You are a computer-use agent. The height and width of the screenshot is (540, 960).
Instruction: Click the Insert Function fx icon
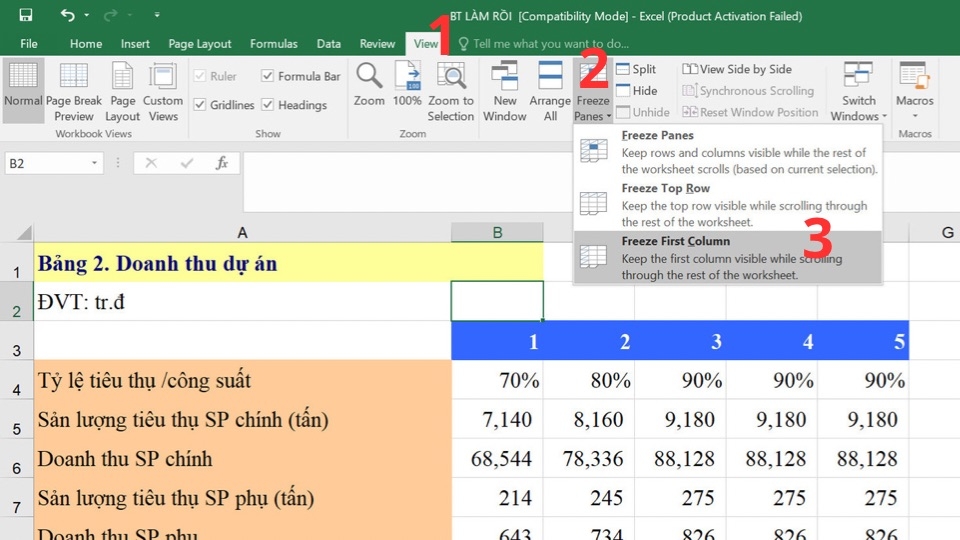tap(222, 163)
